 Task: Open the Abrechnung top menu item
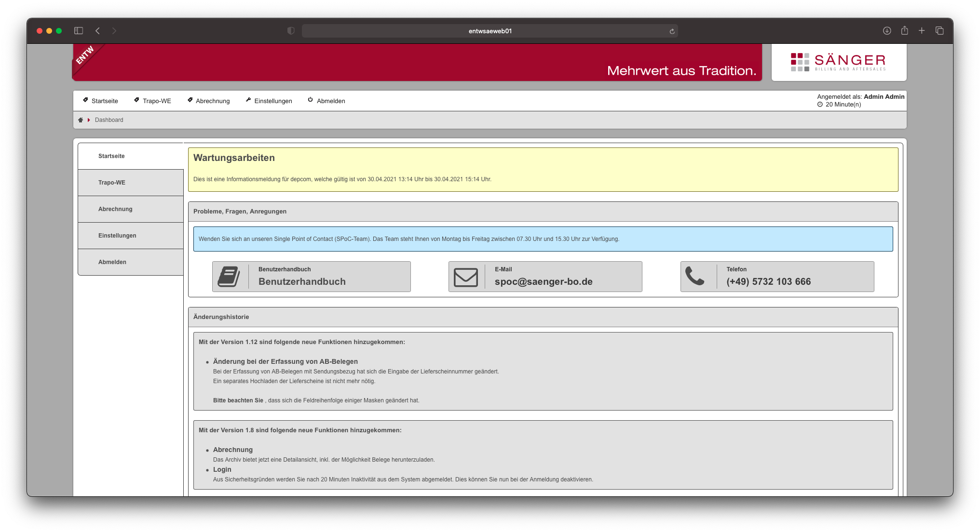coord(213,101)
